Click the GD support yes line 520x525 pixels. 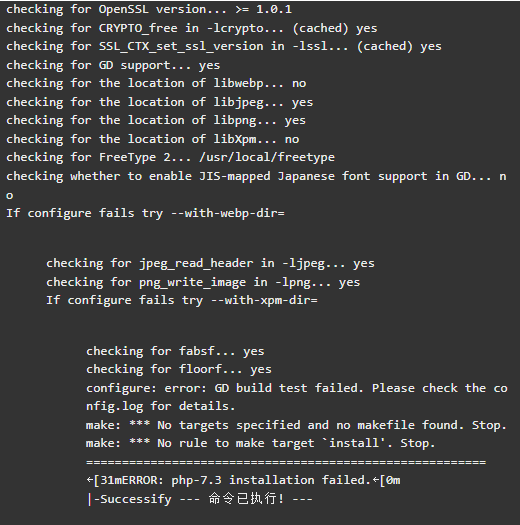[x=113, y=65]
